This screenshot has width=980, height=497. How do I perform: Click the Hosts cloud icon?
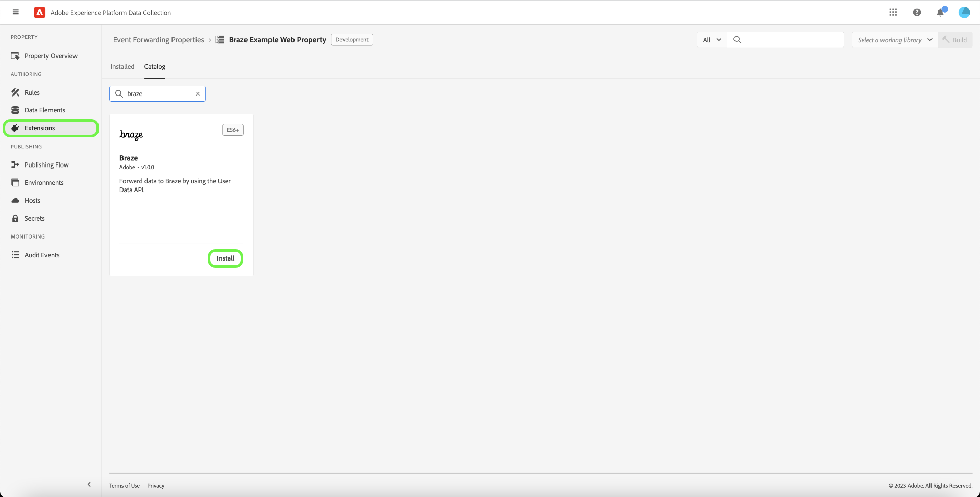pyautogui.click(x=15, y=201)
